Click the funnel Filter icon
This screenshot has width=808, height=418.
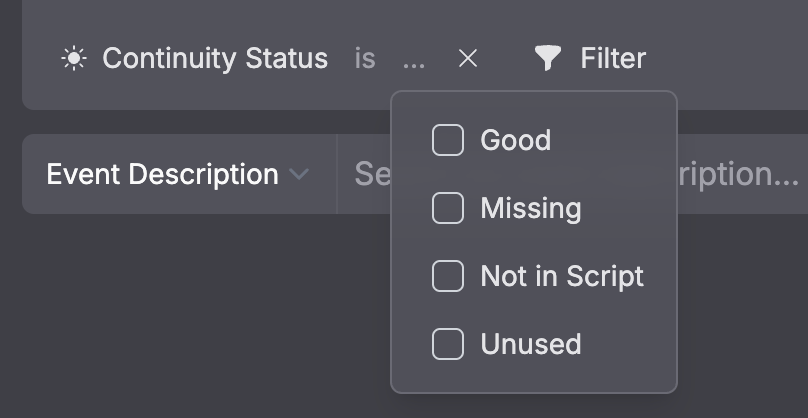[x=547, y=59]
